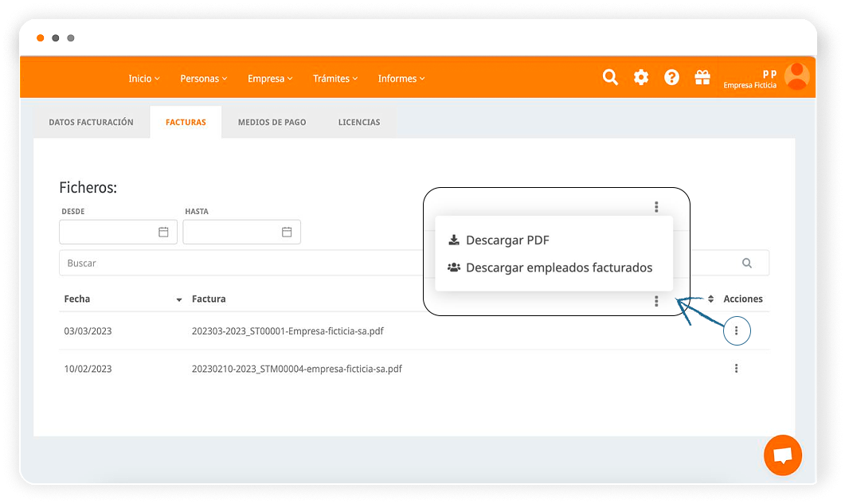Click the Buscar search input field
The width and height of the screenshot is (845, 504).
pos(239,264)
